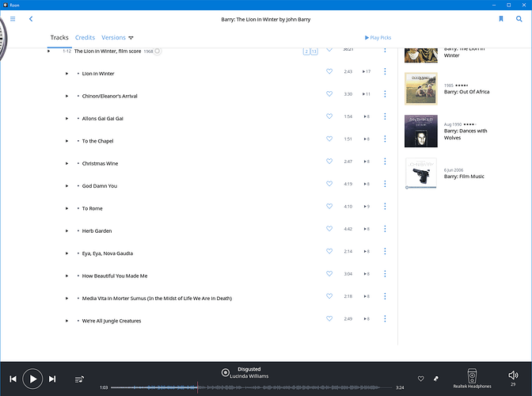Screen dimensions: 532x396
Task: Open the hamburger navigation menu
Action: point(13,19)
